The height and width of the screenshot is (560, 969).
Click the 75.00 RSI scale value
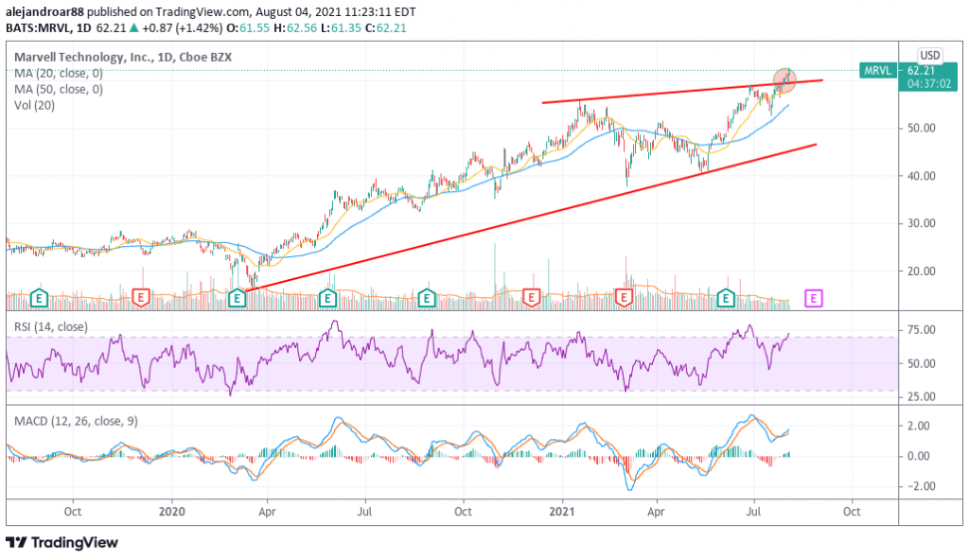[921, 330]
